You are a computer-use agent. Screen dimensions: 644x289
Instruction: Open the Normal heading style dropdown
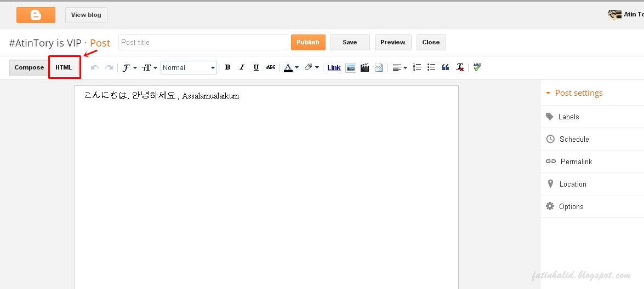click(x=189, y=68)
